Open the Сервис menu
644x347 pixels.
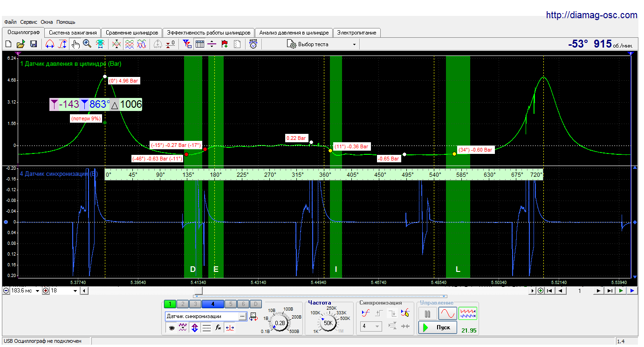pyautogui.click(x=29, y=22)
